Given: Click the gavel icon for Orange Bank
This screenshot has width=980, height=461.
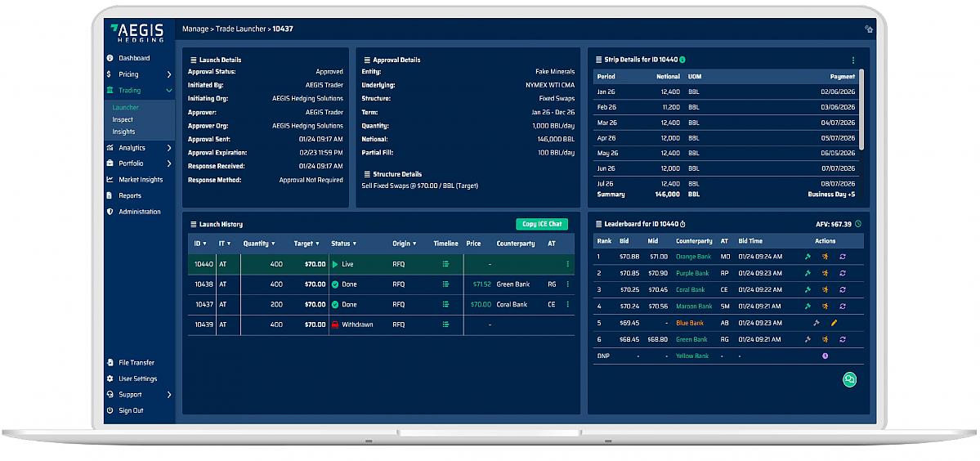Looking at the screenshot, I should point(808,256).
